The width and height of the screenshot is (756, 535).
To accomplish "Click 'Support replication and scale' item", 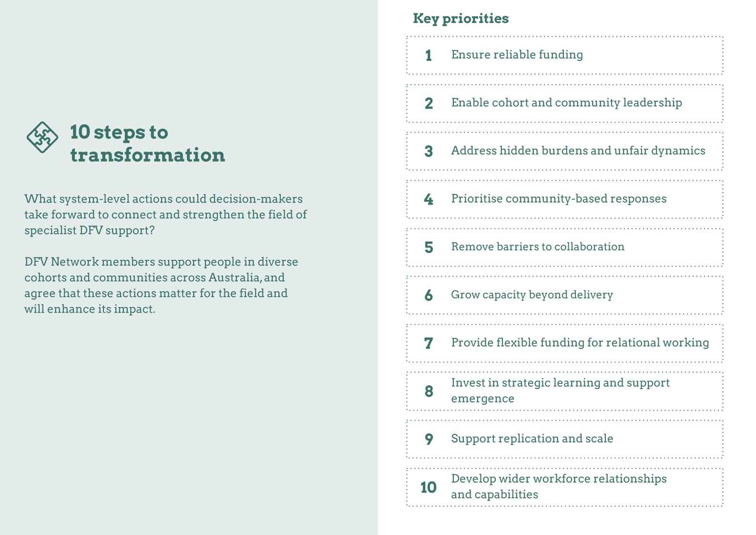I will [x=564, y=439].
